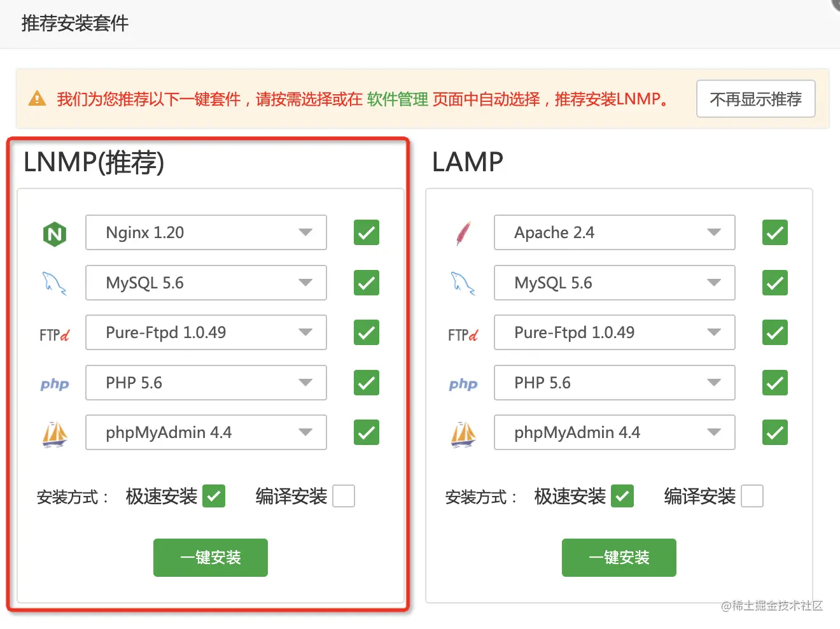Open PHP 5.6 dropdown in LAMP
The image size is (840, 629).
[615, 383]
